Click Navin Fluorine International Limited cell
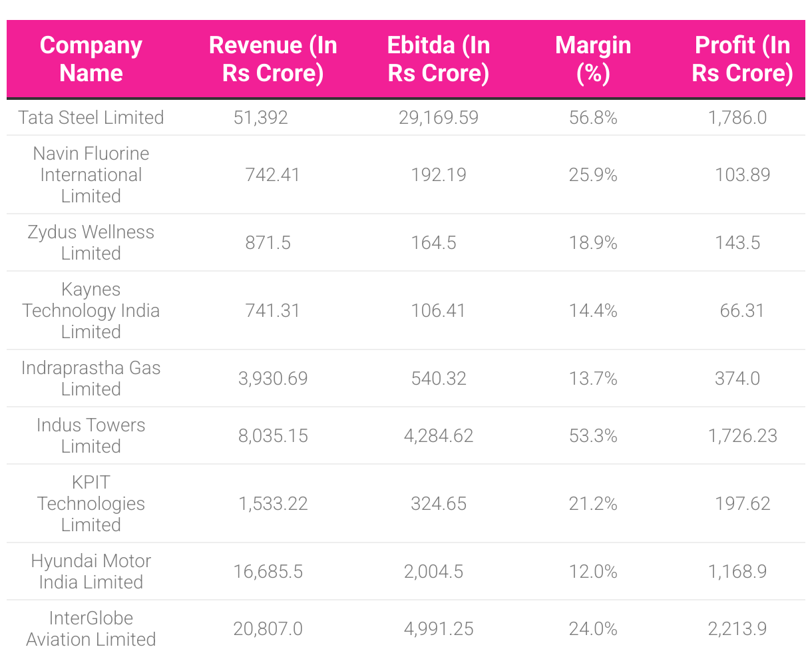This screenshot has width=812, height=663. tap(91, 174)
